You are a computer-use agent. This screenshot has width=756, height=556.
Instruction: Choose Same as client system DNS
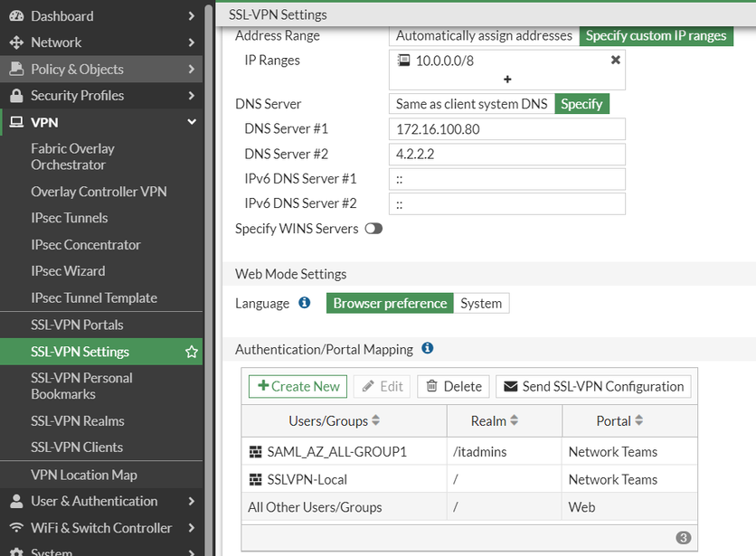click(471, 104)
